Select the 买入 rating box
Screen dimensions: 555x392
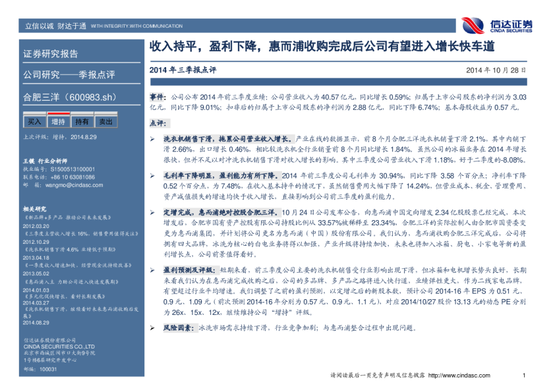(x=34, y=122)
